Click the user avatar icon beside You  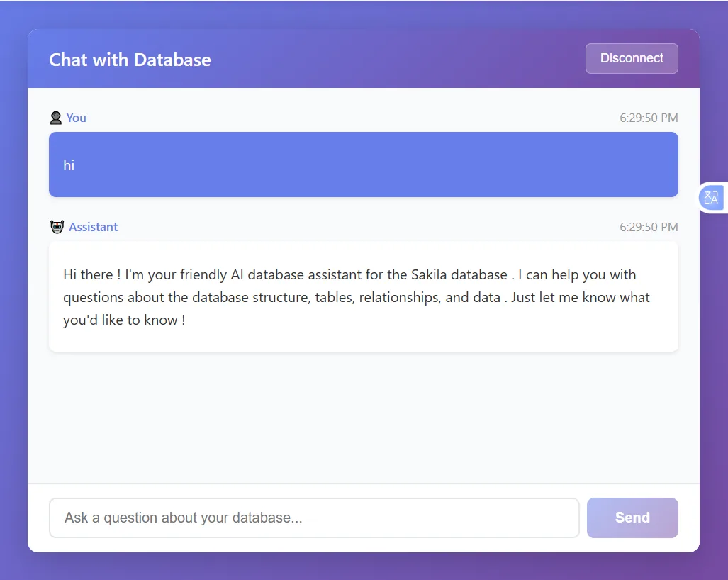click(56, 118)
